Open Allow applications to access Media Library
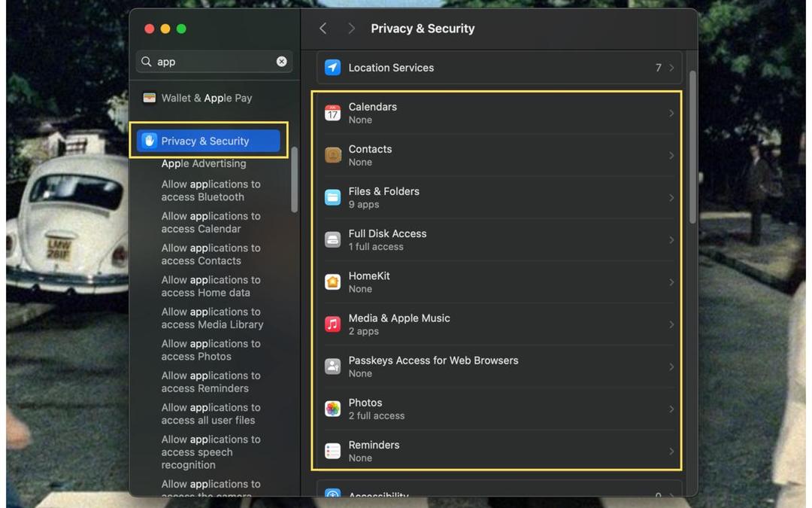The image size is (812, 508). pos(212,318)
